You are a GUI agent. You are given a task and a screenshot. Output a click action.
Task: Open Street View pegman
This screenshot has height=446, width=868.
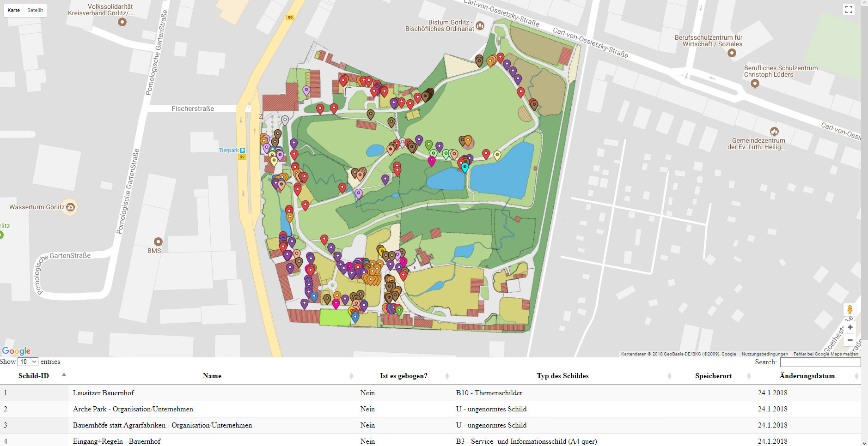[x=850, y=309]
